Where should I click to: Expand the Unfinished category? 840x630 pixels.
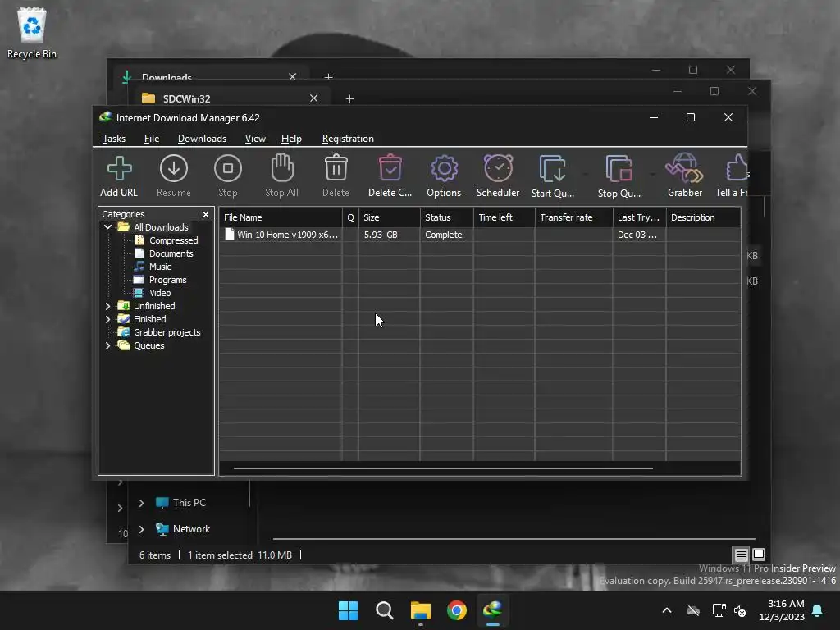tap(107, 306)
